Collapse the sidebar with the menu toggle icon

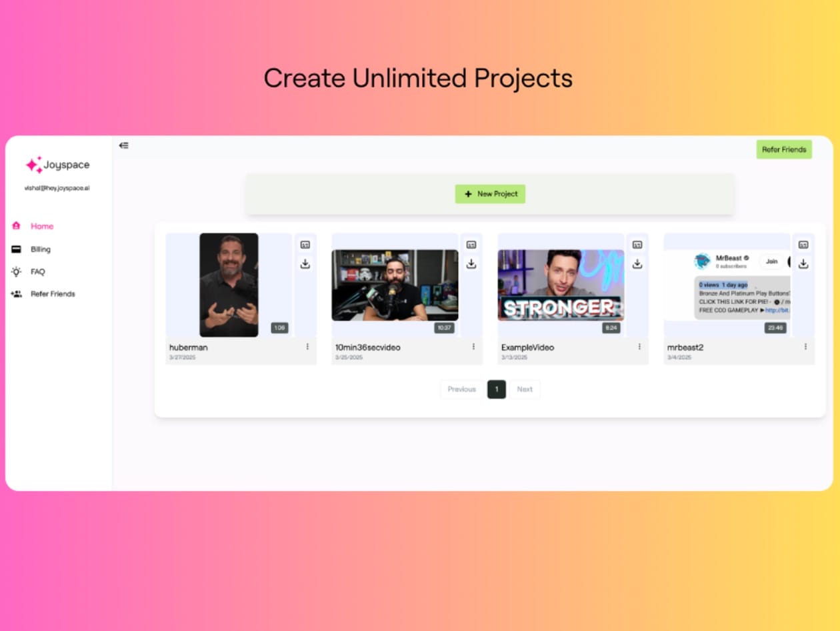click(123, 145)
